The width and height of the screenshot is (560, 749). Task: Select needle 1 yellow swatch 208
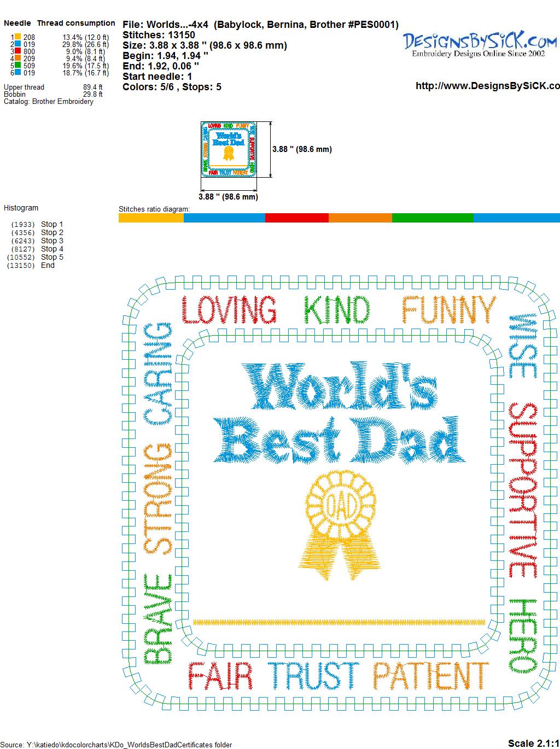tap(17, 37)
